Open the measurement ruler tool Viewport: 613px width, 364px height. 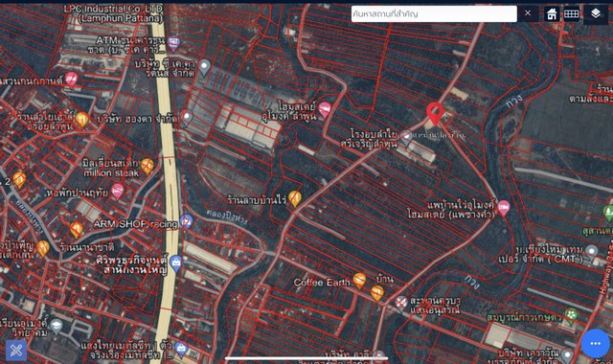pyautogui.click(x=571, y=14)
